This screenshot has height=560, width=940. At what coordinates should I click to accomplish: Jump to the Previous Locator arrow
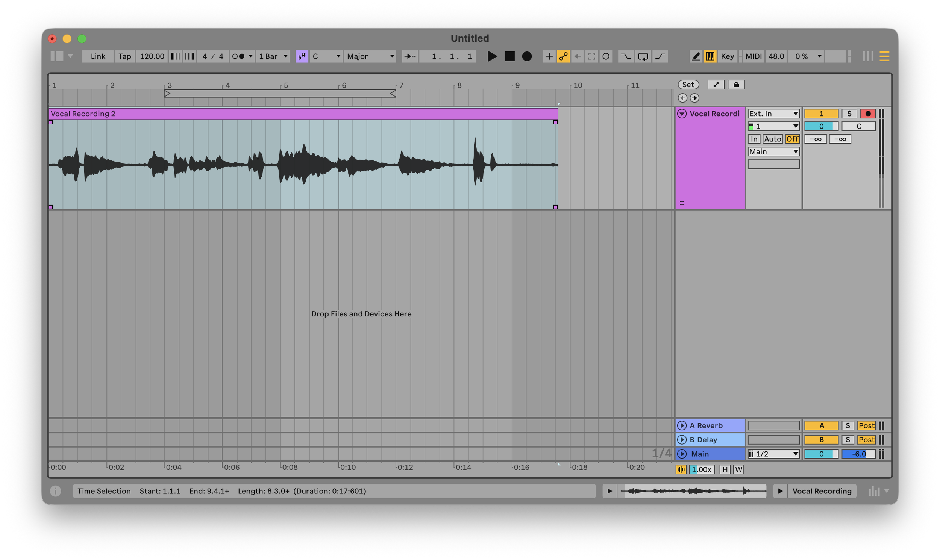[682, 98]
